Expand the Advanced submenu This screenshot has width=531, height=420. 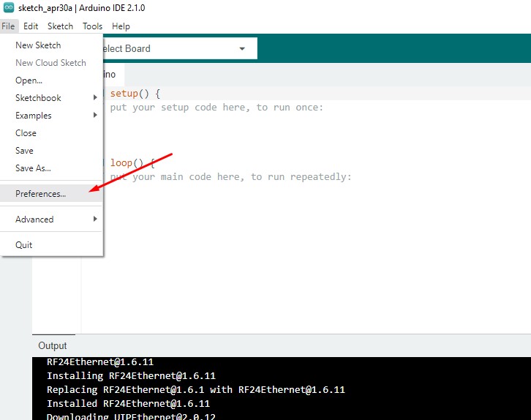tap(51, 219)
